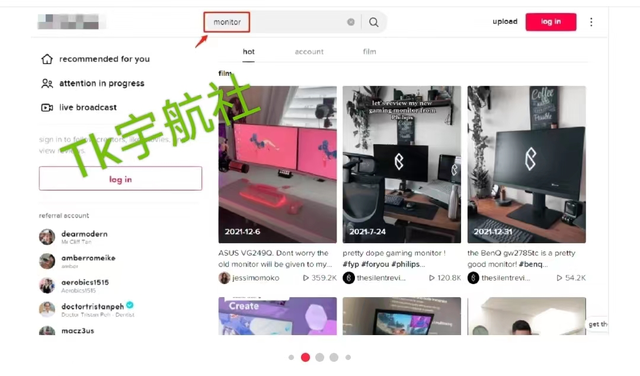Image resolution: width=640 pixels, height=376 pixels.
Task: Select the active red carousel dot
Action: (305, 357)
